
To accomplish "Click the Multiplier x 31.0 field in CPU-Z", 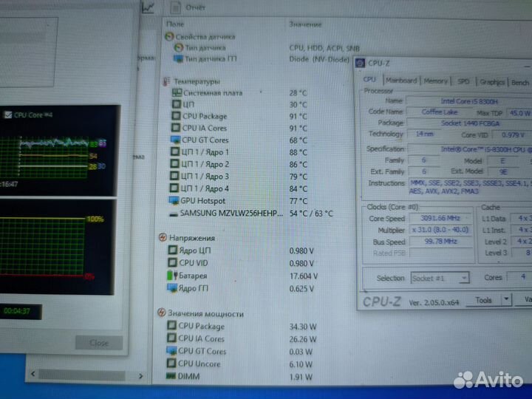I will [x=440, y=230].
